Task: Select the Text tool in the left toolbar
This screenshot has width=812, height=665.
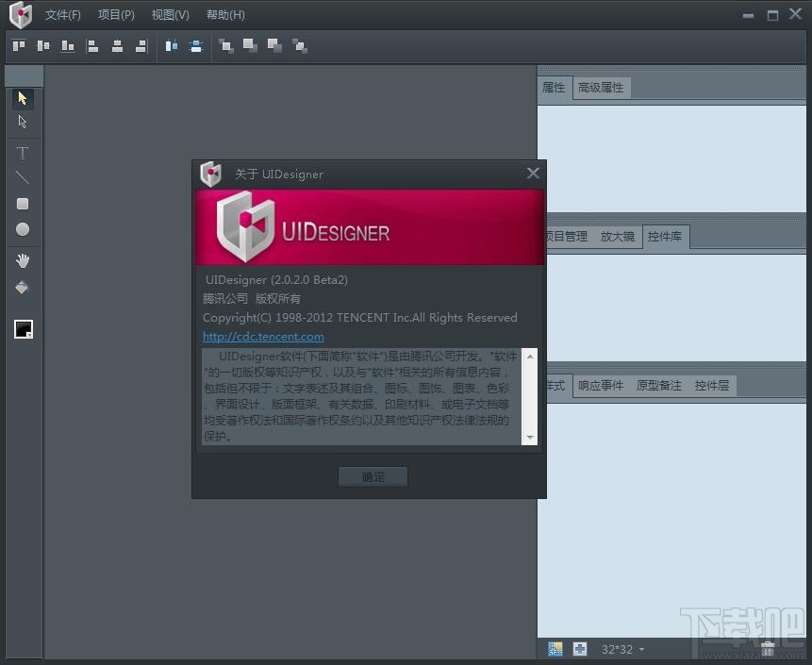Action: pyautogui.click(x=23, y=153)
